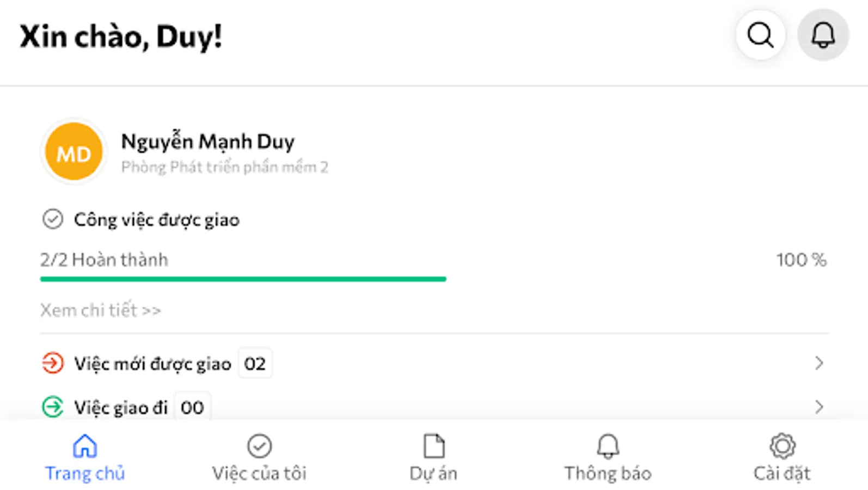The image size is (868, 490).
Task: Click the Nguyễn Mạnh Duy name
Action: pos(207,142)
